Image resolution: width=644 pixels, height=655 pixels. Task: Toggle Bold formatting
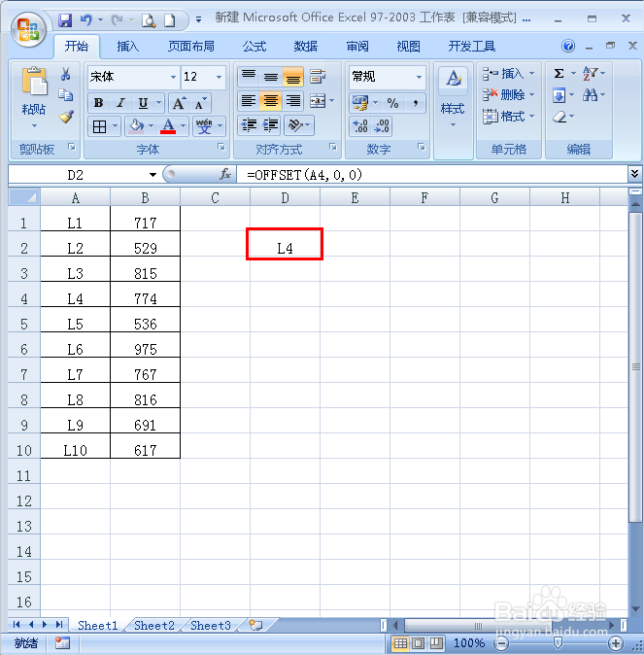[98, 103]
